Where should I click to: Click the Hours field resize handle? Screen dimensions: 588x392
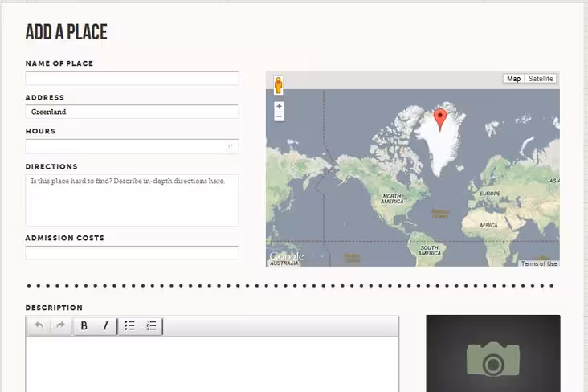coord(229,147)
